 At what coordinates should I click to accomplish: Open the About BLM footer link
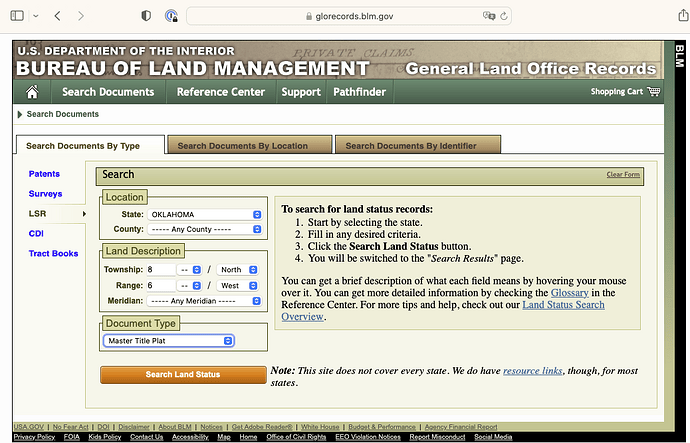click(175, 427)
